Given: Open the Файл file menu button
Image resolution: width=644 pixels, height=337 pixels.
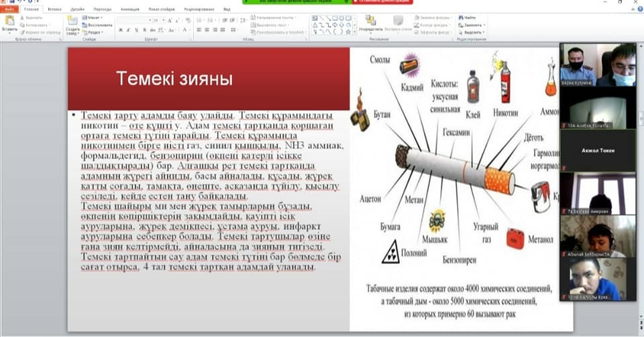Looking at the screenshot, I should [x=9, y=10].
